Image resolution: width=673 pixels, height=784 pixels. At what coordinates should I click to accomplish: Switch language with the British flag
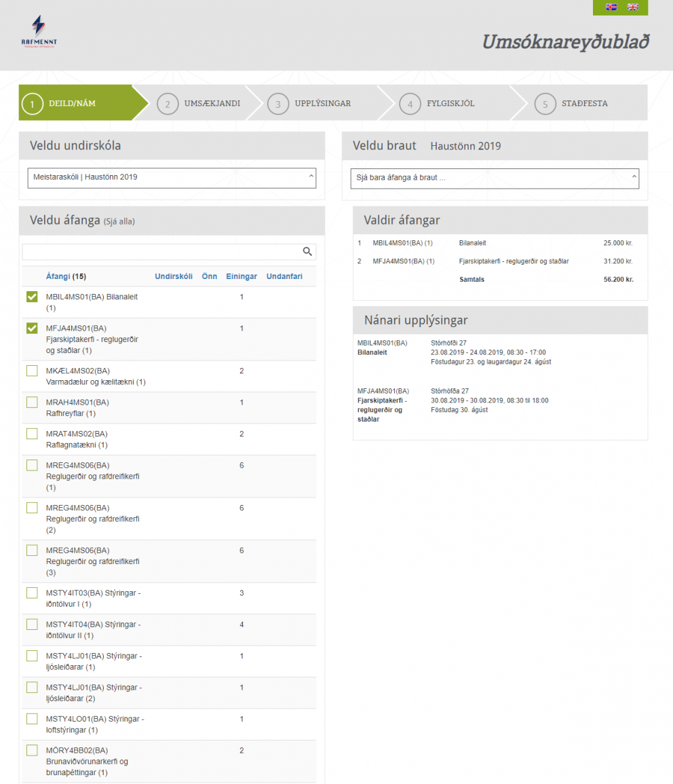pyautogui.click(x=632, y=7)
